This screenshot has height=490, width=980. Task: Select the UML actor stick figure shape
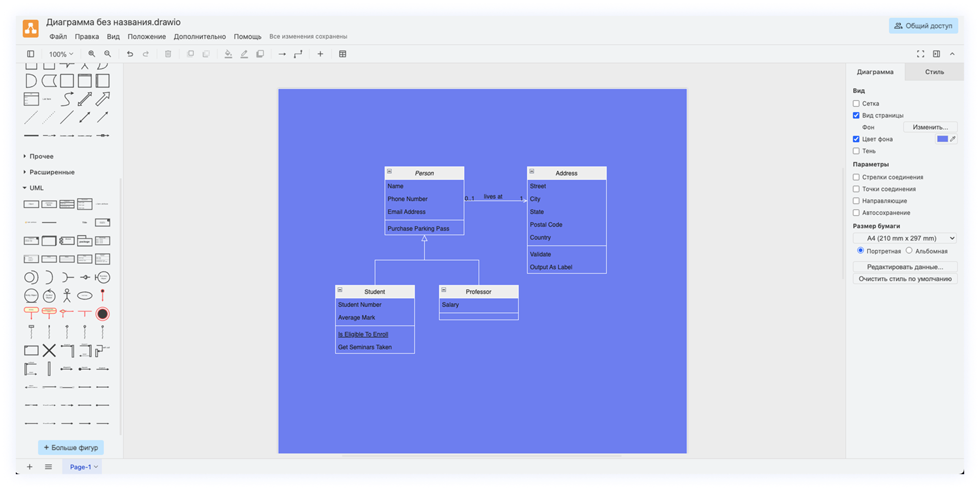(x=67, y=295)
